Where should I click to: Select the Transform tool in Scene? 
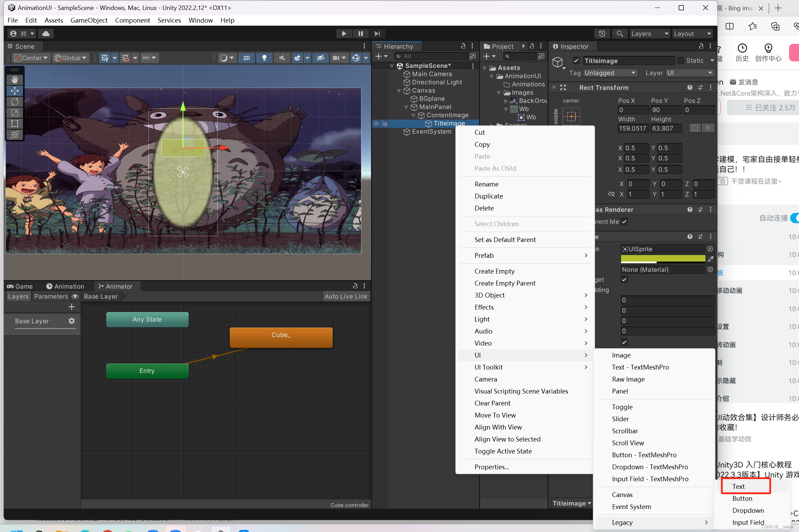pyautogui.click(x=15, y=135)
